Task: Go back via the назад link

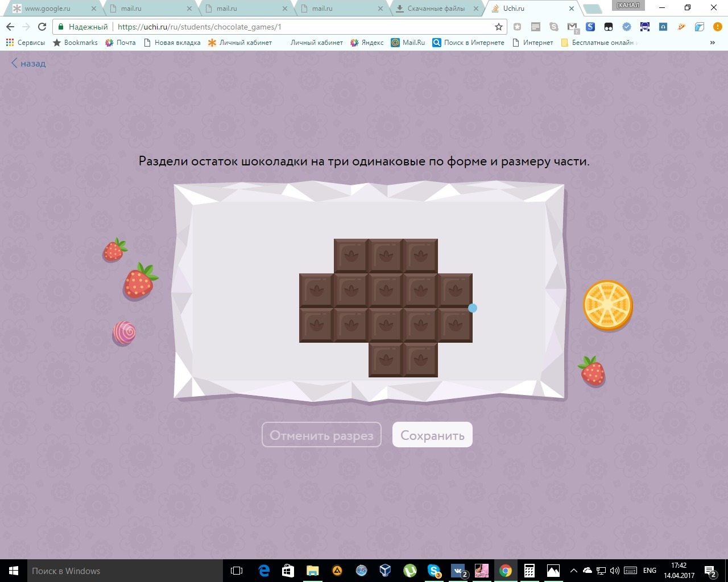Action: pos(28,64)
